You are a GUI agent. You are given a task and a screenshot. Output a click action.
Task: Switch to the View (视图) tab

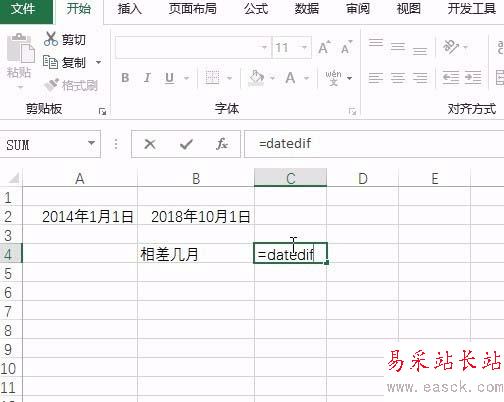(408, 9)
